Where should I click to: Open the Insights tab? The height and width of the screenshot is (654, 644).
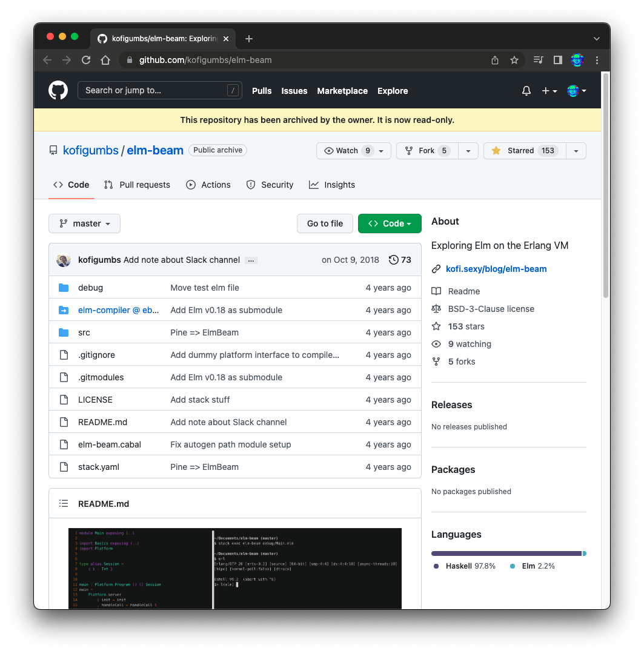(x=332, y=185)
